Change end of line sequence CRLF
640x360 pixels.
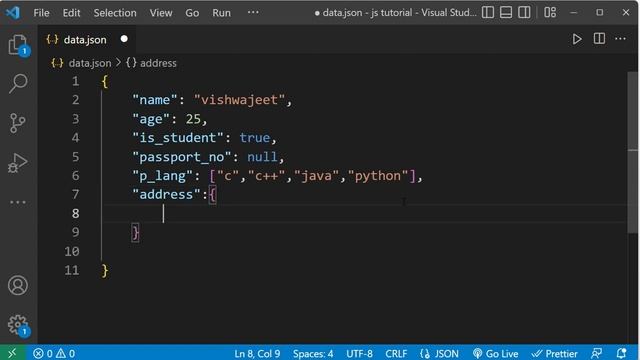[x=396, y=353]
